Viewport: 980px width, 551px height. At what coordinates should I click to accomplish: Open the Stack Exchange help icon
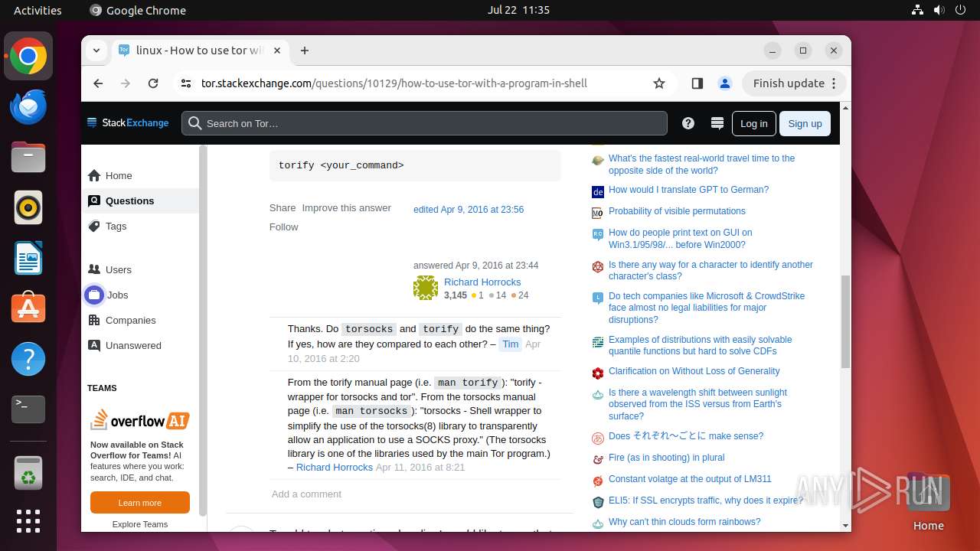pos(688,123)
